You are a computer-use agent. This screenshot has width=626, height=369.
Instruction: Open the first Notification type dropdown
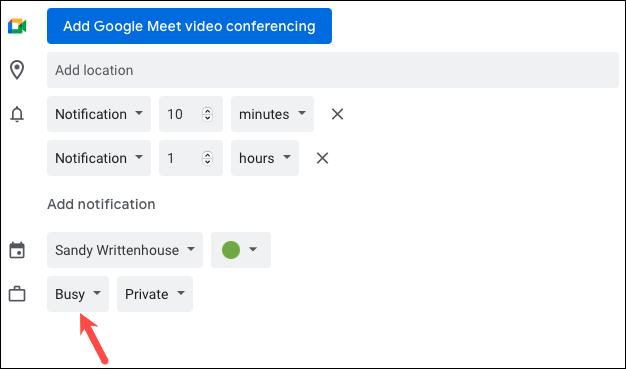click(x=99, y=114)
